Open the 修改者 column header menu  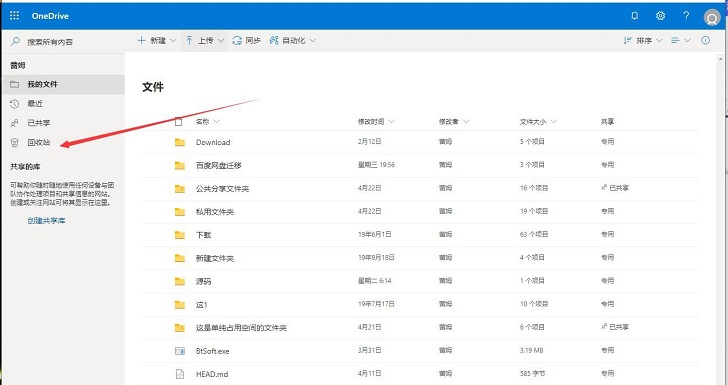[x=454, y=122]
